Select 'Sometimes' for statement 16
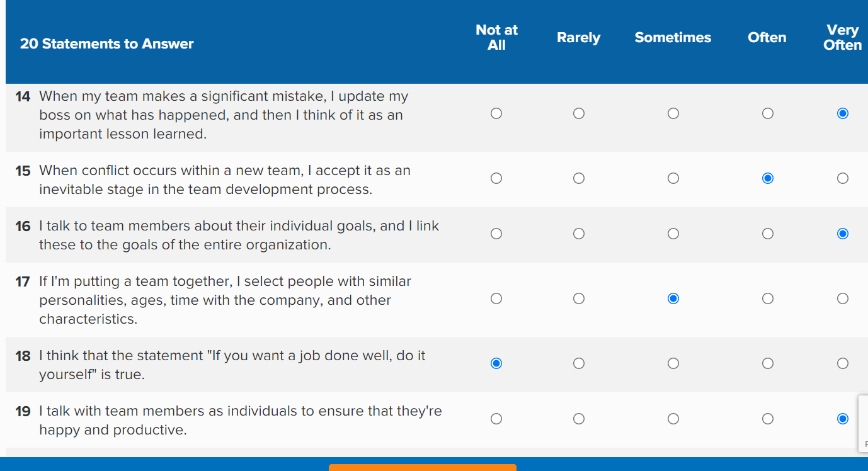 coord(673,234)
